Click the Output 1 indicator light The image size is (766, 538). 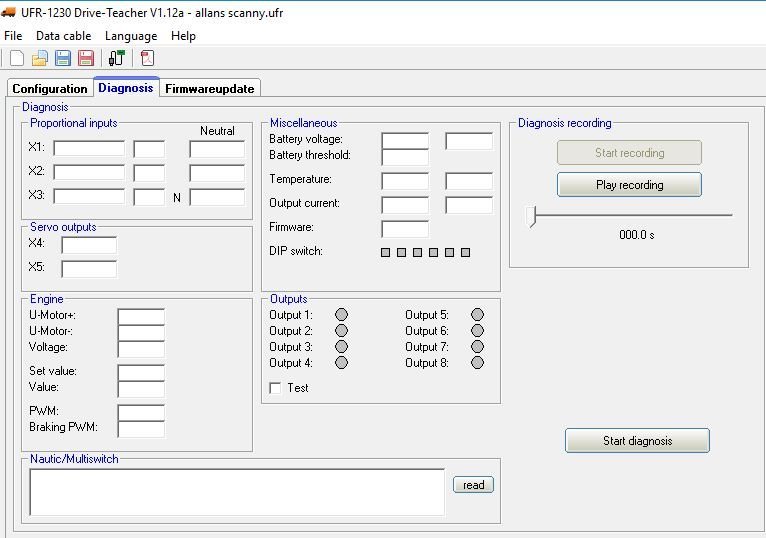coord(341,315)
